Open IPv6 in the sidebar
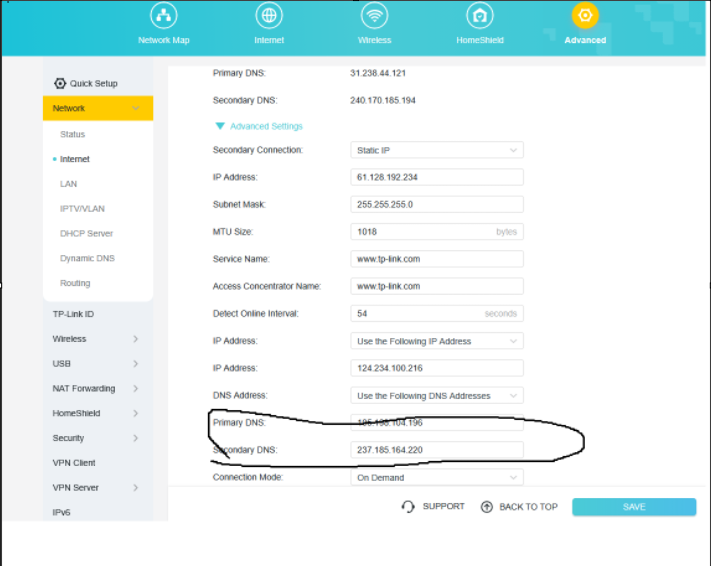Viewport: 711px width, 566px height. click(61, 512)
